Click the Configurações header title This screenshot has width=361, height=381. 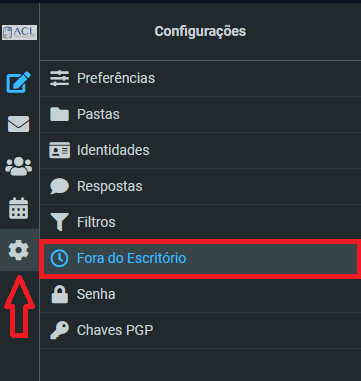pos(200,31)
